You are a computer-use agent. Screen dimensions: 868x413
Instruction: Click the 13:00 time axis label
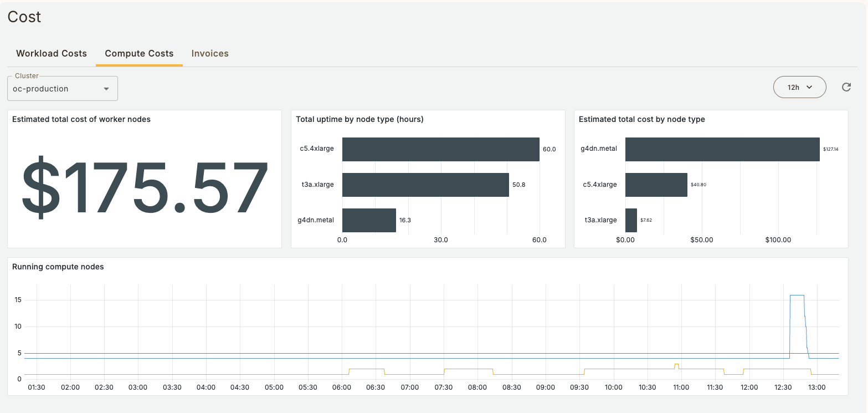coord(816,387)
